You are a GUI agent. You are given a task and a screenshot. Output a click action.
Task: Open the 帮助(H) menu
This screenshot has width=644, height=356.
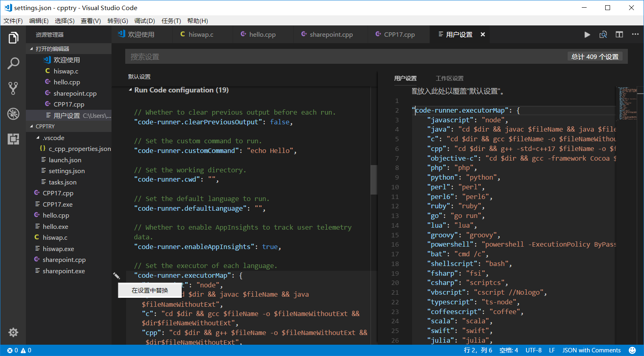198,21
